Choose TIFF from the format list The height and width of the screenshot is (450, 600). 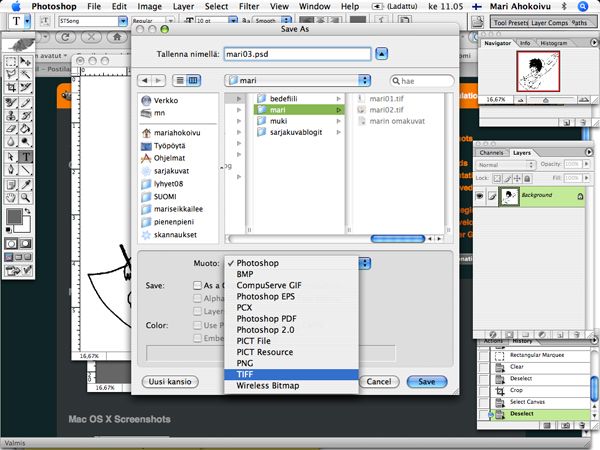[x=291, y=374]
